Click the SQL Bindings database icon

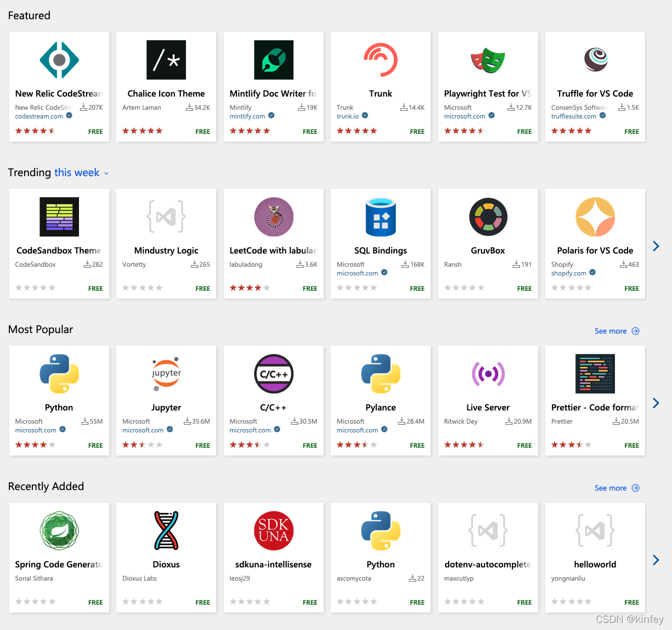coord(381,217)
